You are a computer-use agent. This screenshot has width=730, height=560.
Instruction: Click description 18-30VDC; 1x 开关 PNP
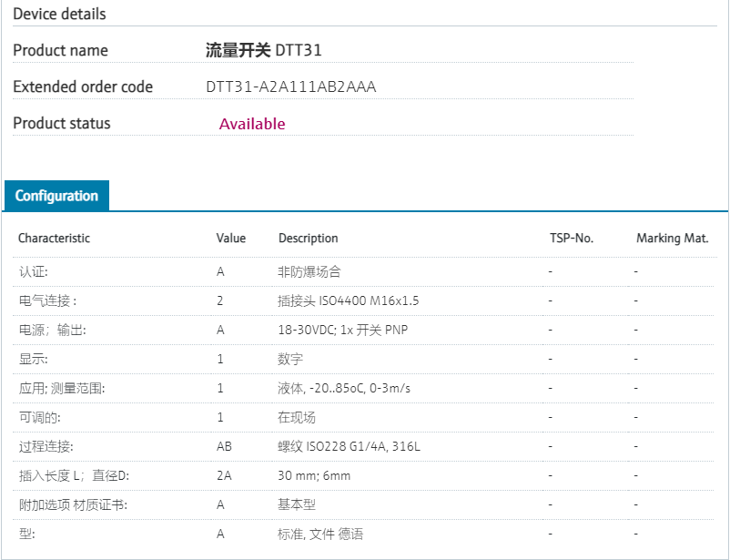click(342, 330)
